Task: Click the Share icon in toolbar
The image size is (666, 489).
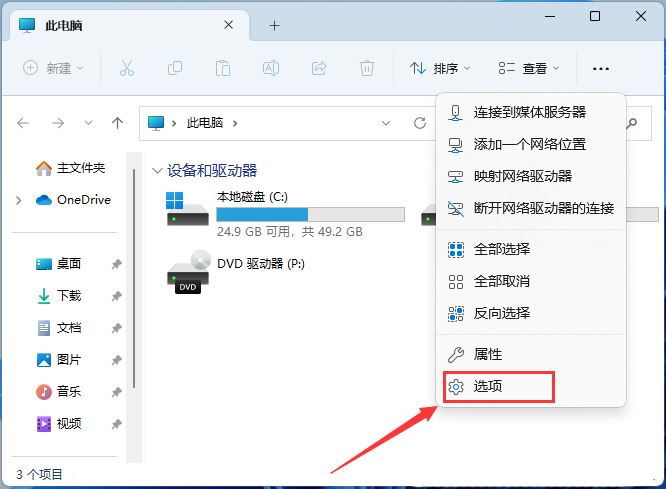Action: (x=319, y=68)
